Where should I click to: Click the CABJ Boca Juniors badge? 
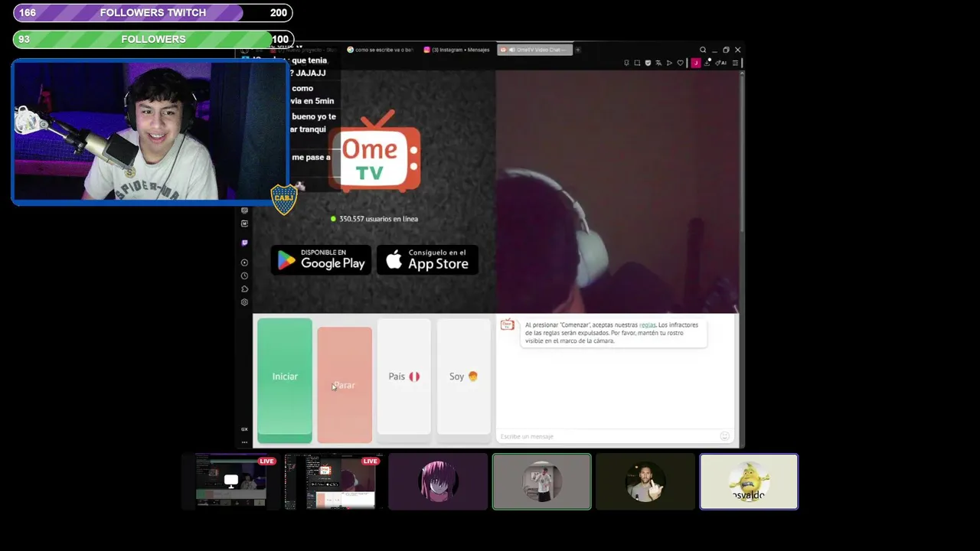[x=284, y=199]
